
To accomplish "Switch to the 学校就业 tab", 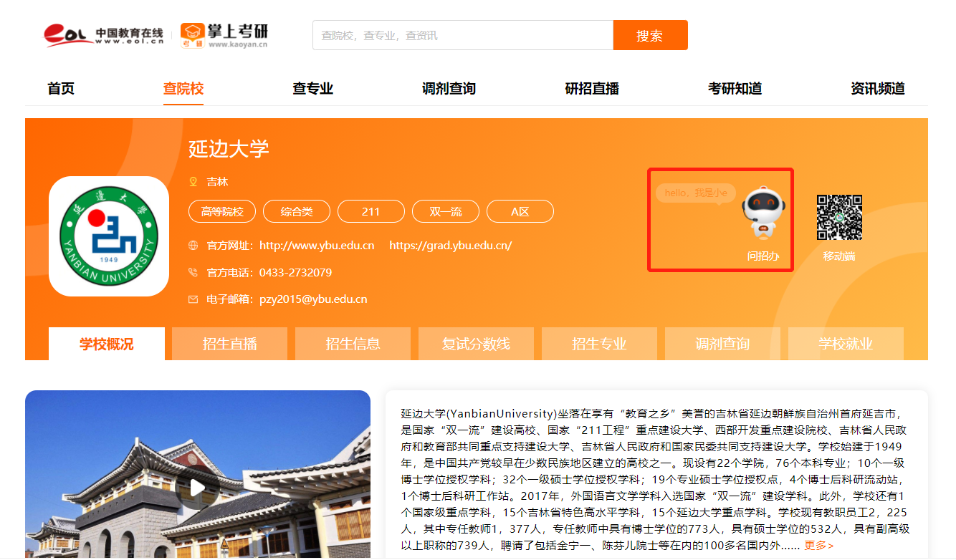I will pos(846,344).
